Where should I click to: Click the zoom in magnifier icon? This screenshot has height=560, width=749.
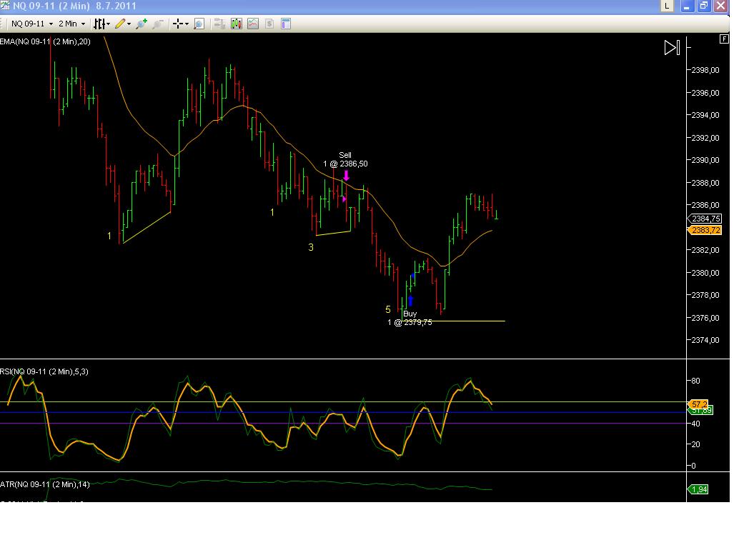coord(142,24)
